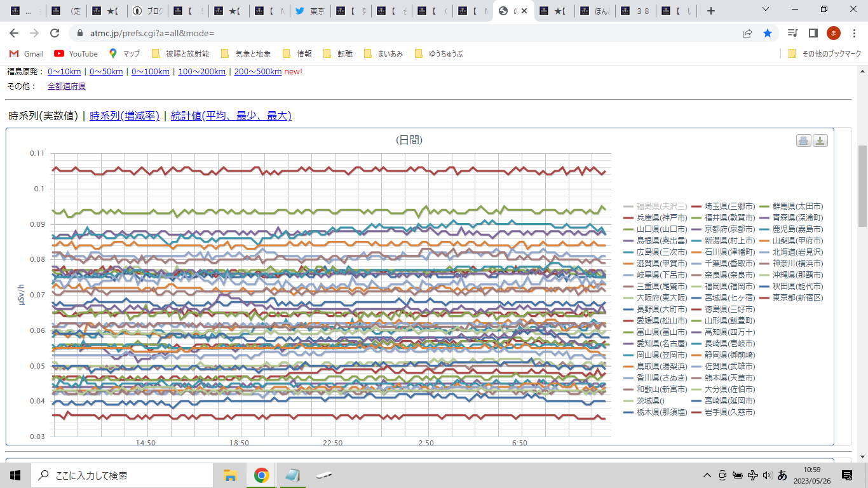Switch to 時系列(増減率) view
This screenshot has width=868, height=488.
(125, 116)
